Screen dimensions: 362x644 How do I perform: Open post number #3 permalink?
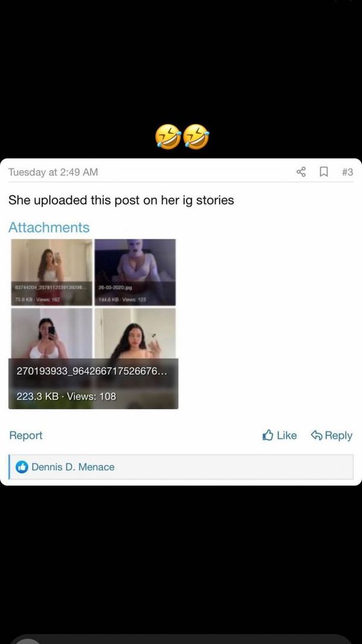click(348, 172)
